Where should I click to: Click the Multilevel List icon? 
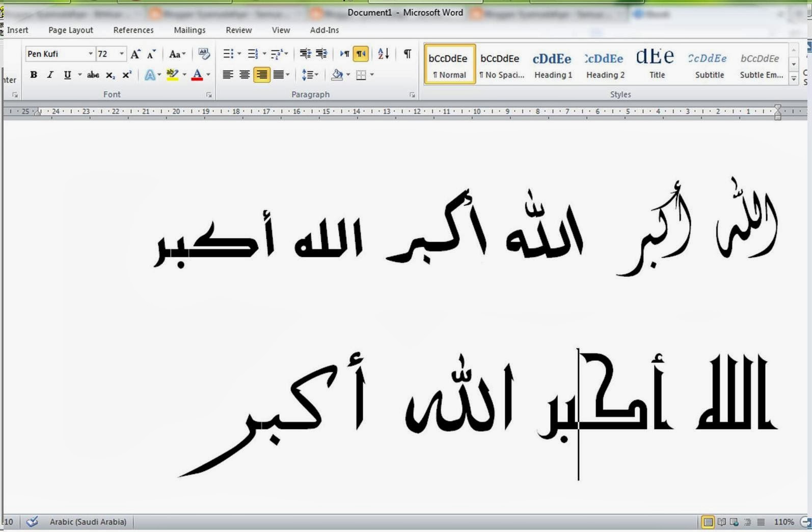[x=277, y=54]
